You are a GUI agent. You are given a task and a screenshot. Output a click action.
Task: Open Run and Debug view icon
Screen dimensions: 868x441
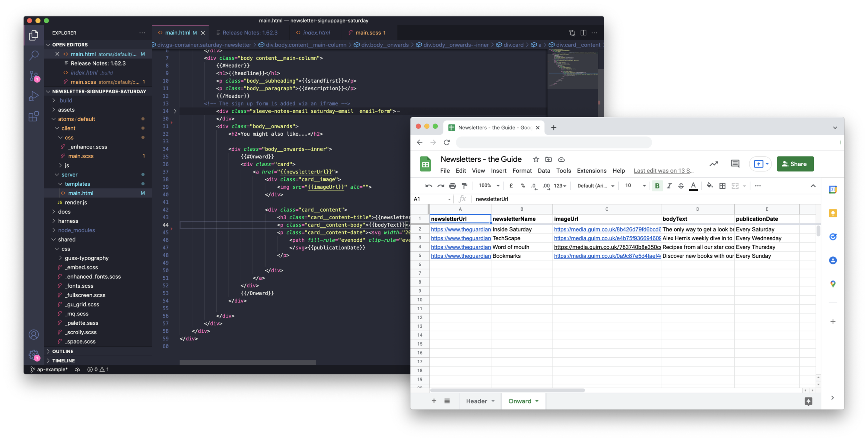(x=34, y=96)
